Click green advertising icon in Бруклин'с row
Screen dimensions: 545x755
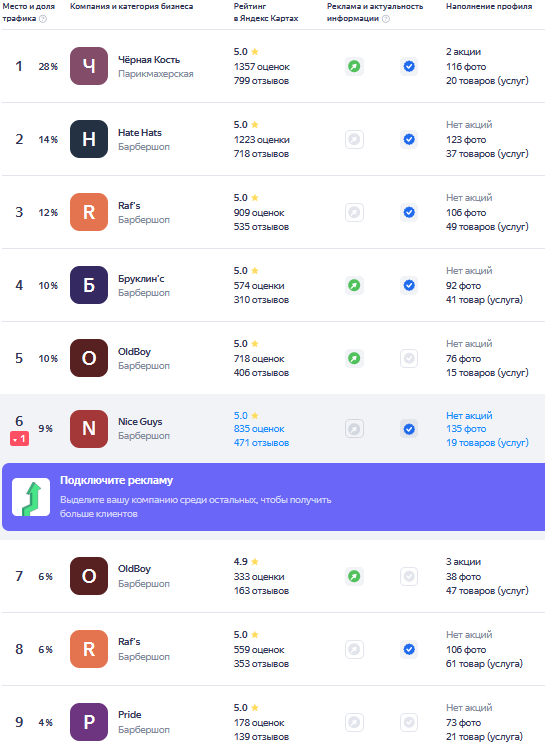pyautogui.click(x=354, y=286)
